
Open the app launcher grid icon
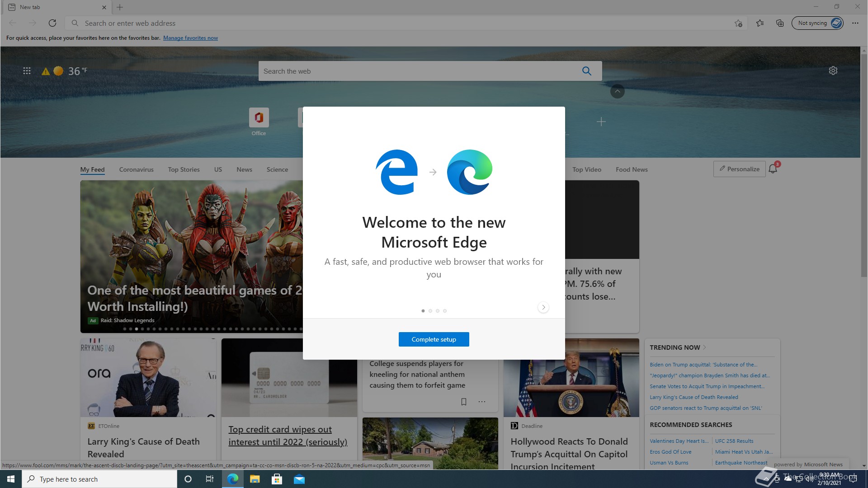pos(27,71)
